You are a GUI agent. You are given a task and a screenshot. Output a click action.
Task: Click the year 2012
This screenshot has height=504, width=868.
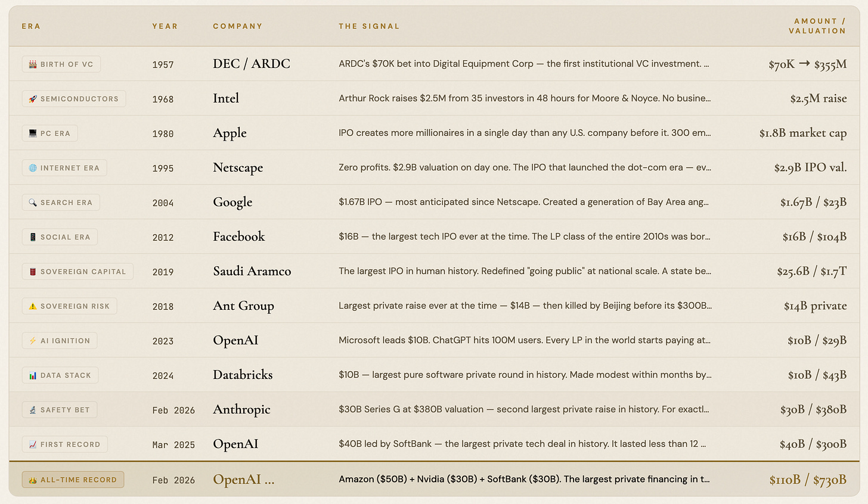coord(163,237)
